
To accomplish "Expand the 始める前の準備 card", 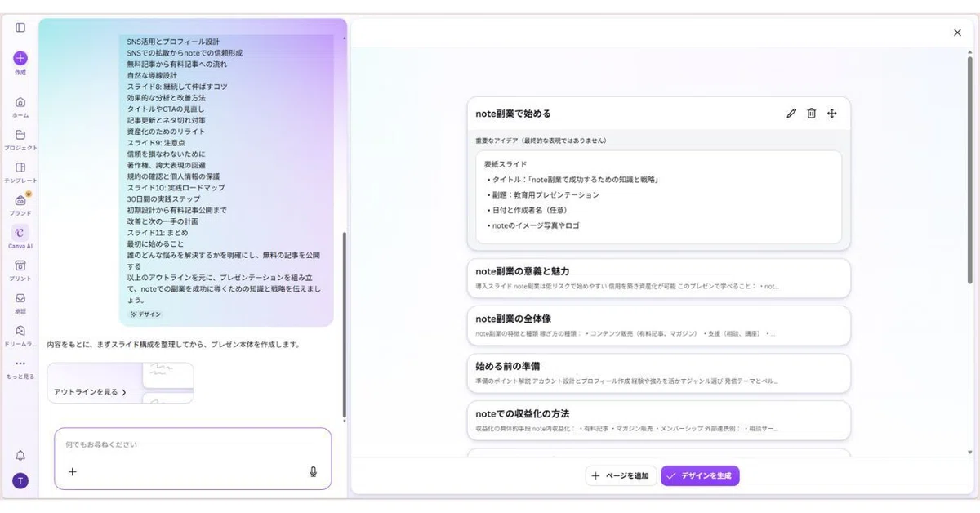I will (x=659, y=373).
